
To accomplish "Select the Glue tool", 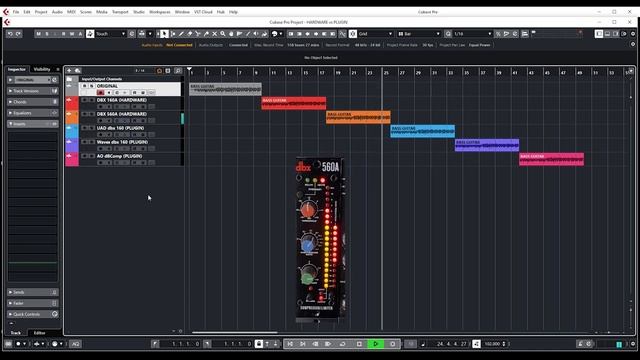I will [x=206, y=34].
